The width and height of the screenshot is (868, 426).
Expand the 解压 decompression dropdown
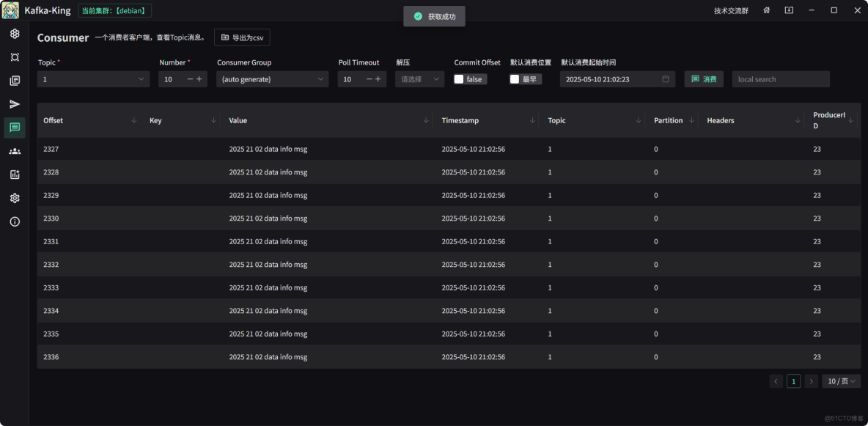419,78
